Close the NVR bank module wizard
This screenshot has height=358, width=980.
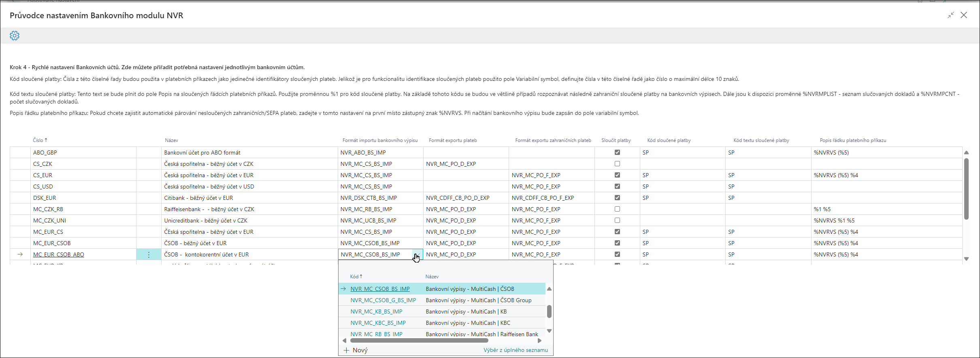tap(964, 15)
